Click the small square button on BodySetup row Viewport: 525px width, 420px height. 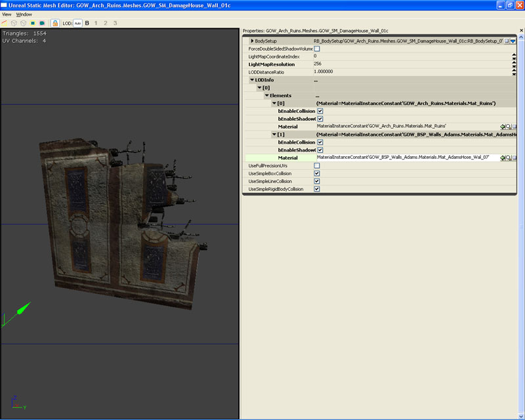click(x=507, y=41)
